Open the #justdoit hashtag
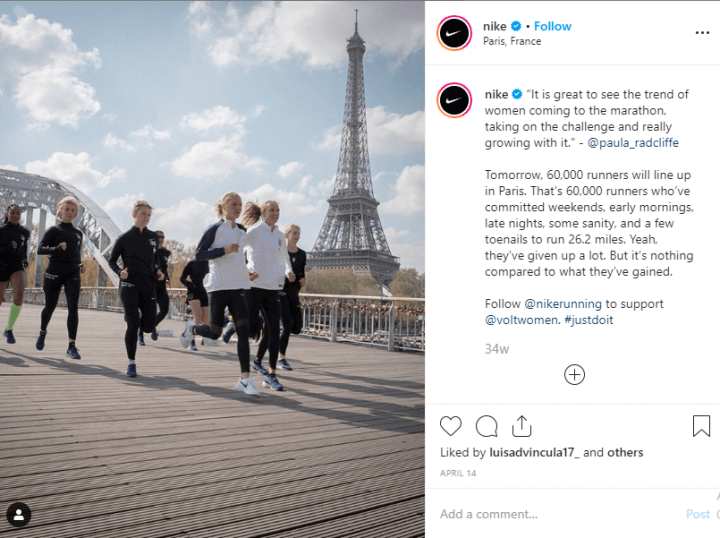Viewport: 720px width, 538px height. tap(589, 320)
